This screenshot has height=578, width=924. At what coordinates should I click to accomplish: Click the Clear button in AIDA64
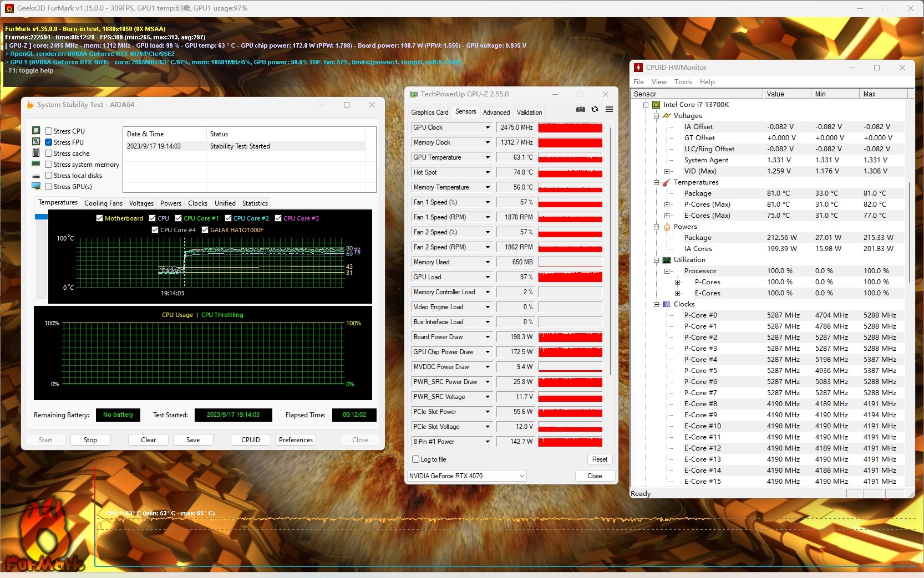pos(149,440)
